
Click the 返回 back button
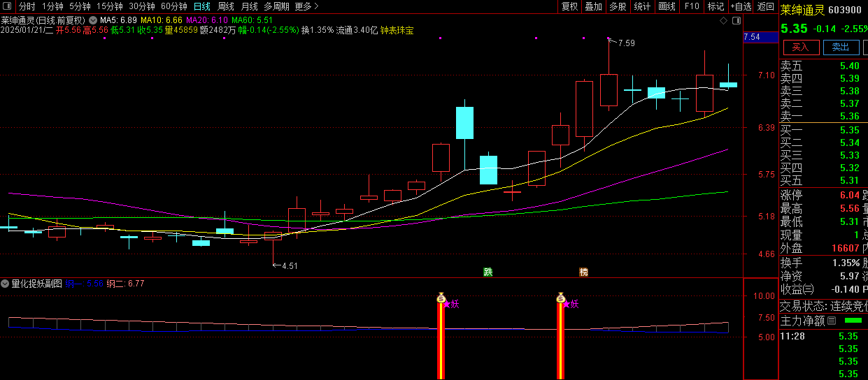[x=766, y=6]
